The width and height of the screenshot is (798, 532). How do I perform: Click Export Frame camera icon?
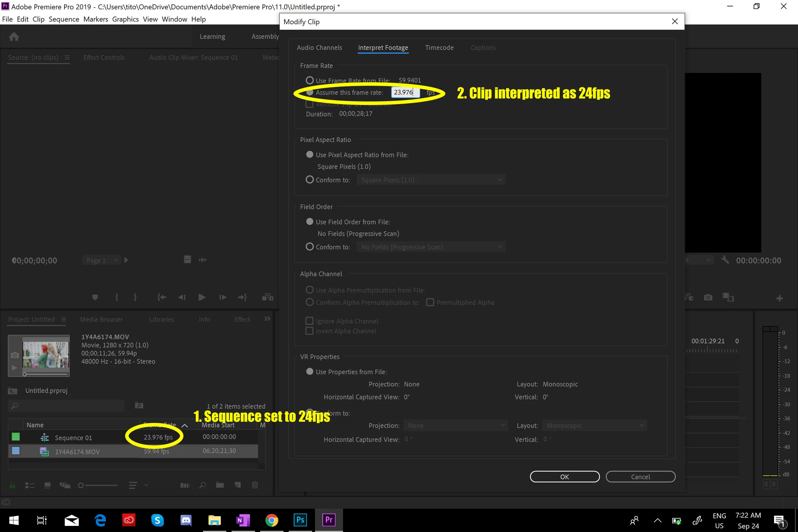tap(708, 297)
